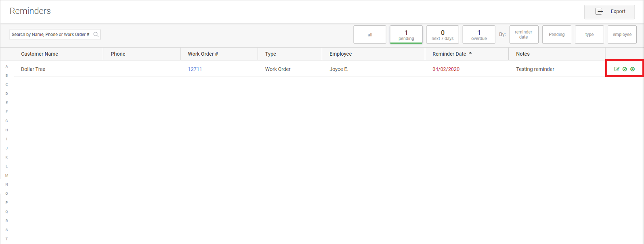Image resolution: width=644 pixels, height=244 pixels.
Task: Jump to letter M in alphabet index
Action: click(x=6, y=175)
